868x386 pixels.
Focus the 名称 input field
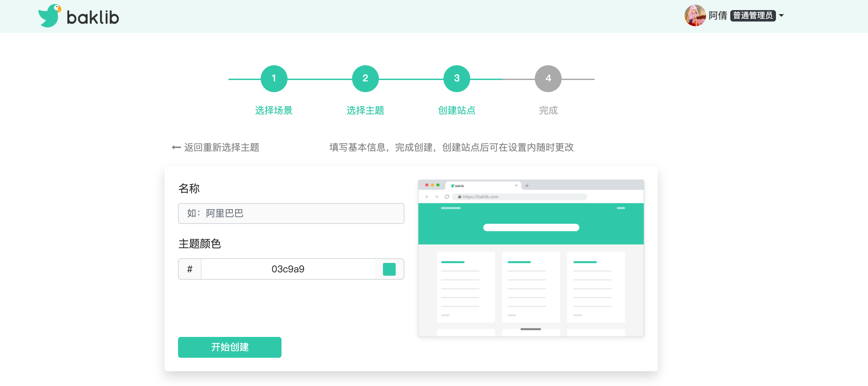(291, 213)
